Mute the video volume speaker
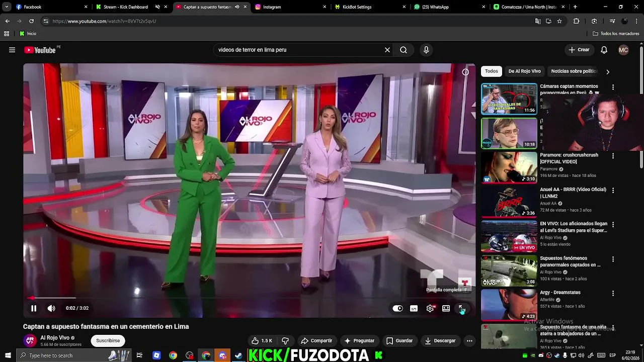 click(51, 308)
